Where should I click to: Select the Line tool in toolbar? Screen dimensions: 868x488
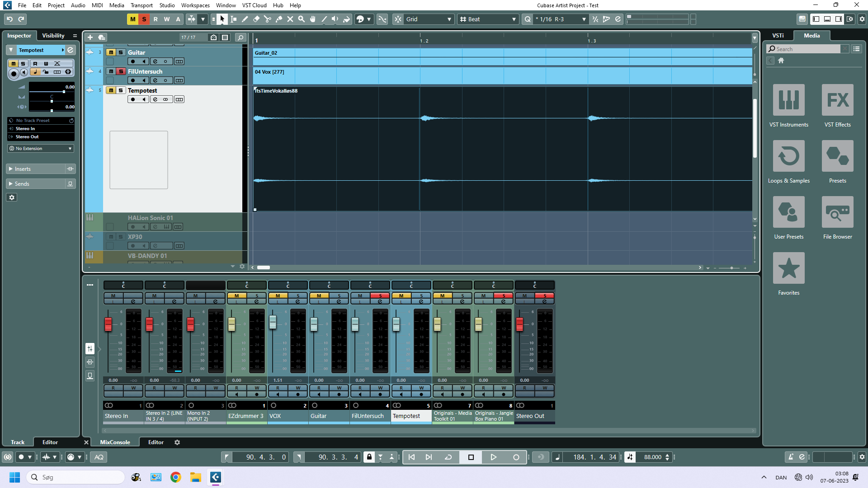pyautogui.click(x=324, y=19)
